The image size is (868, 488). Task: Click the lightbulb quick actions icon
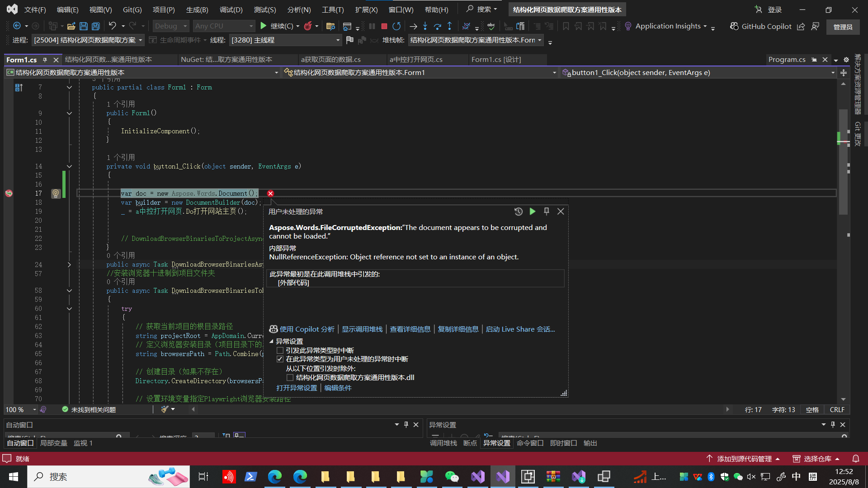click(56, 193)
